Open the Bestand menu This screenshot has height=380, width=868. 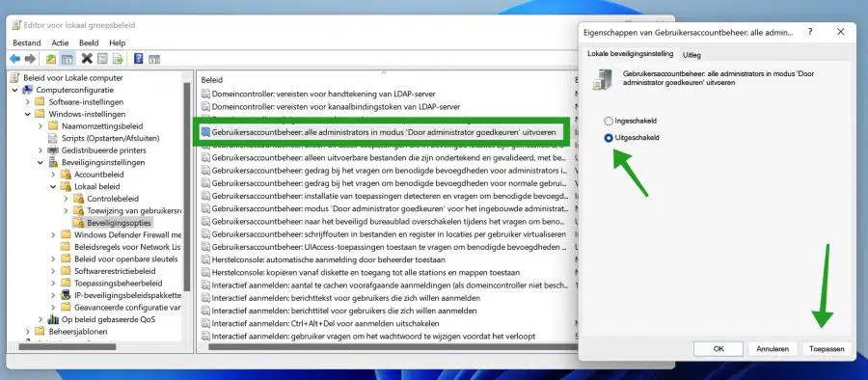[x=27, y=42]
